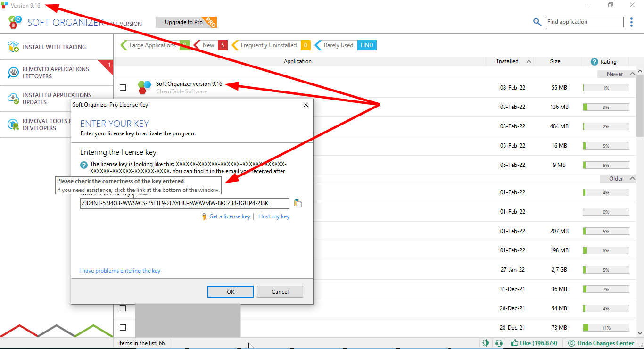Open the Get a license key link
The width and height of the screenshot is (644, 349).
(x=230, y=216)
